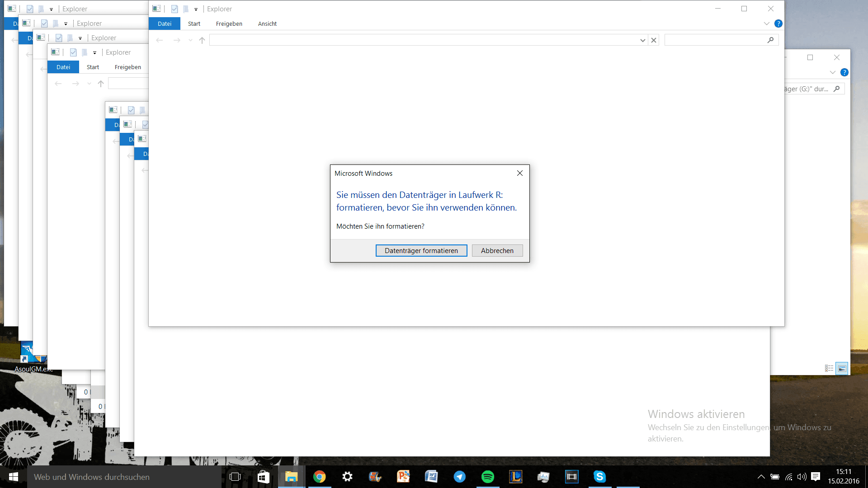This screenshot has width=868, height=488.
Task: Click the File Explorer taskbar icon
Action: coord(291,477)
